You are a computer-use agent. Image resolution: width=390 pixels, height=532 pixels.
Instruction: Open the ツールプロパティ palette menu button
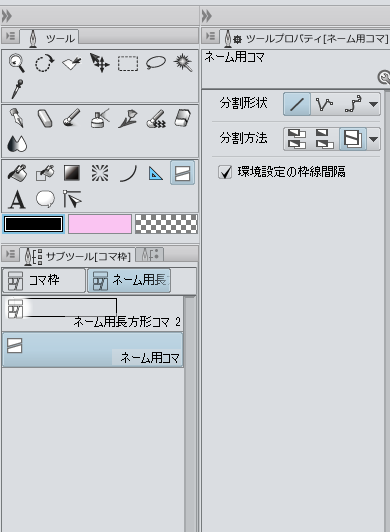point(210,36)
